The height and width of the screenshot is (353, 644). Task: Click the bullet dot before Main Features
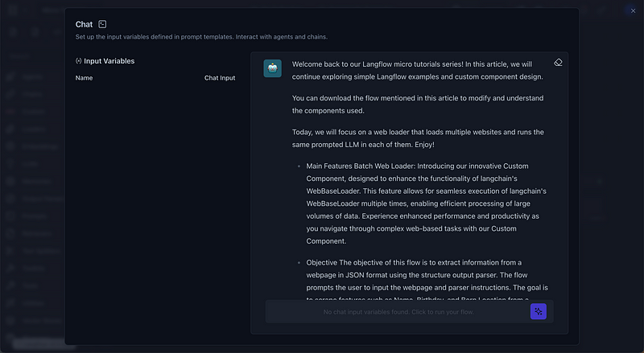(299, 166)
